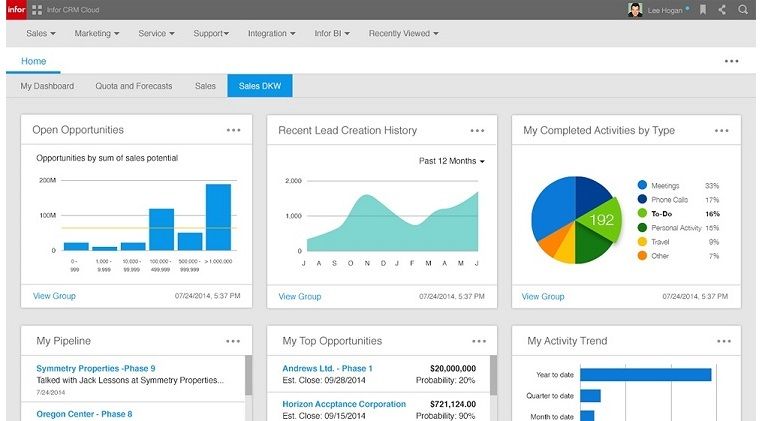Viewport: 763px width, 421px height.
Task: Click the Other orange legend swatch
Action: tap(642, 256)
